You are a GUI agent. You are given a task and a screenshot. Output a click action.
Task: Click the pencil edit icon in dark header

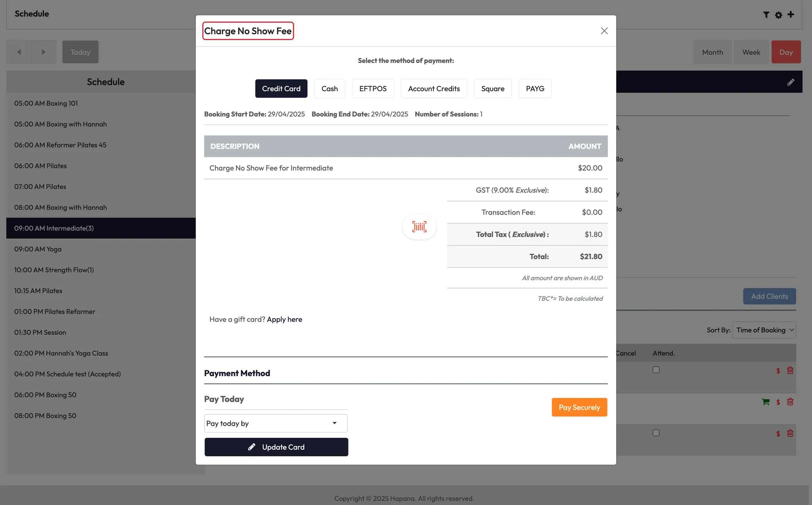coord(791,82)
